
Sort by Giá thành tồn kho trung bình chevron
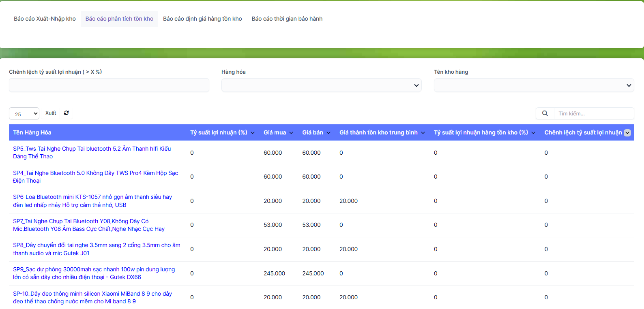(x=423, y=133)
